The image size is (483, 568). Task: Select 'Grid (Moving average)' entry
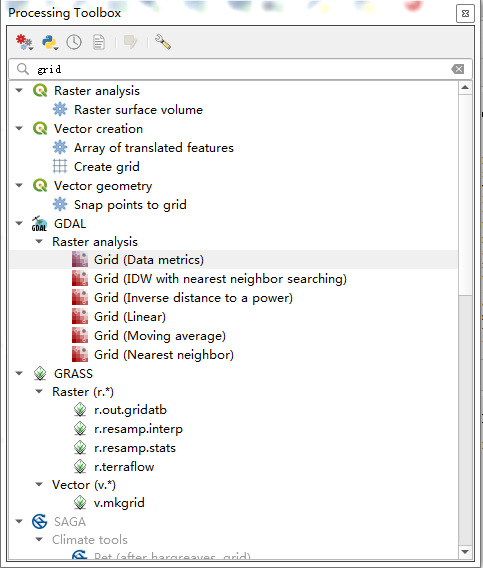[x=160, y=335]
